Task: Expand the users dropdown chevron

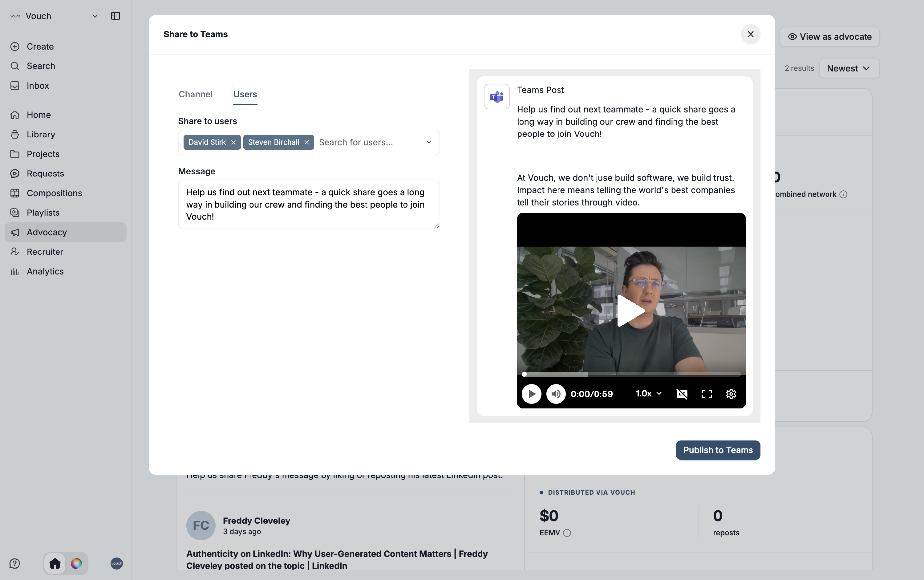Action: pyautogui.click(x=429, y=142)
